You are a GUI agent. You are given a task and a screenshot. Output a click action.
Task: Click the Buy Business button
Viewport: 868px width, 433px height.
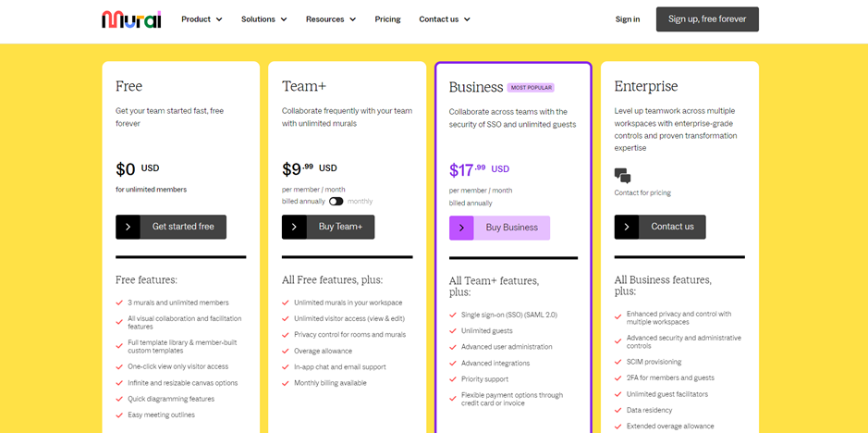(499, 228)
